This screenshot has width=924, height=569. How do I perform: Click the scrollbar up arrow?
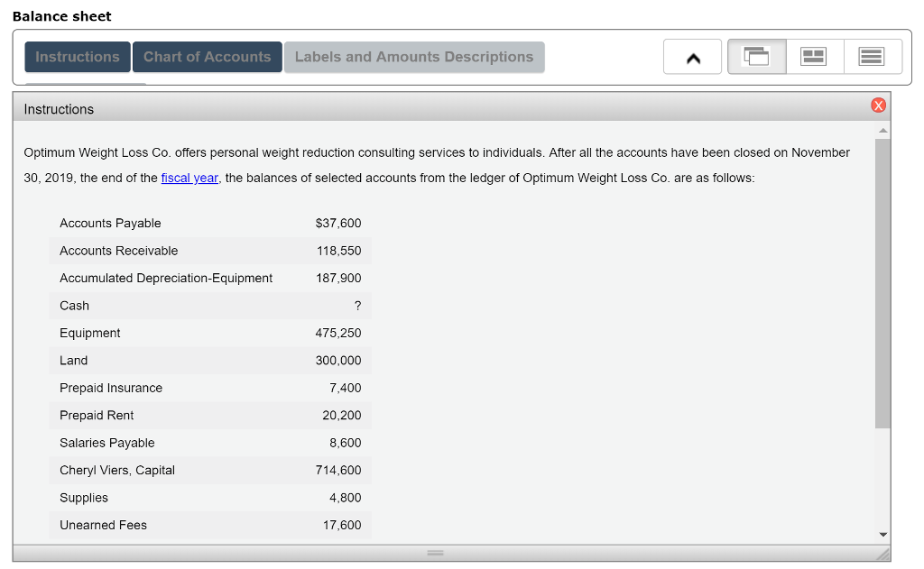coord(882,130)
